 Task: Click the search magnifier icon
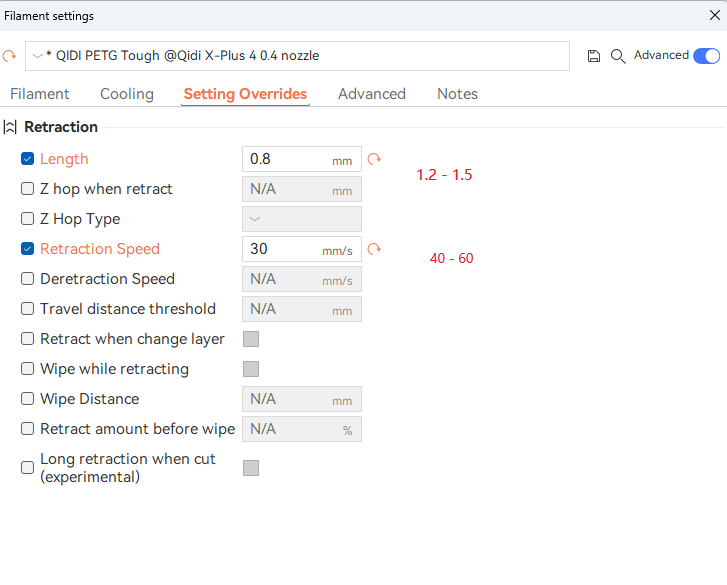coord(618,56)
